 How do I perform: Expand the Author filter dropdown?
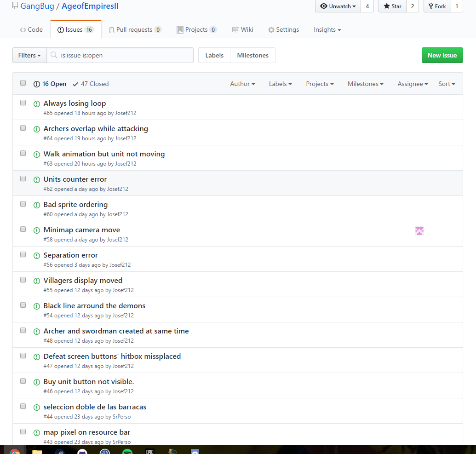(242, 84)
